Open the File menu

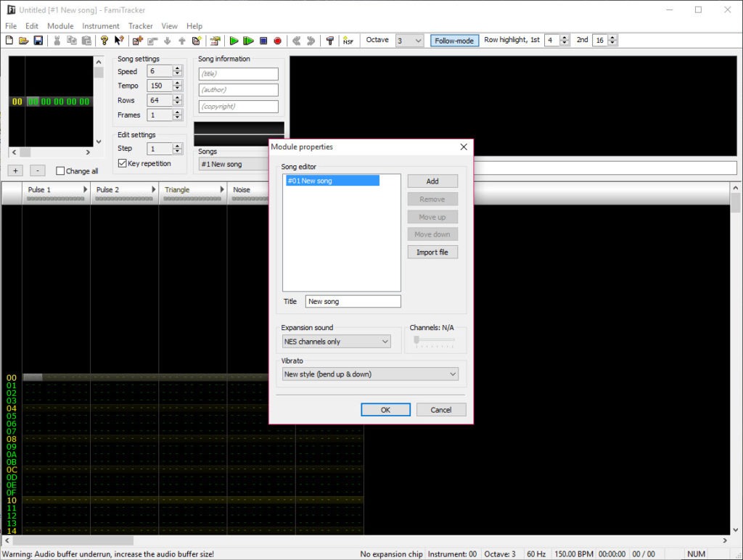pos(11,26)
